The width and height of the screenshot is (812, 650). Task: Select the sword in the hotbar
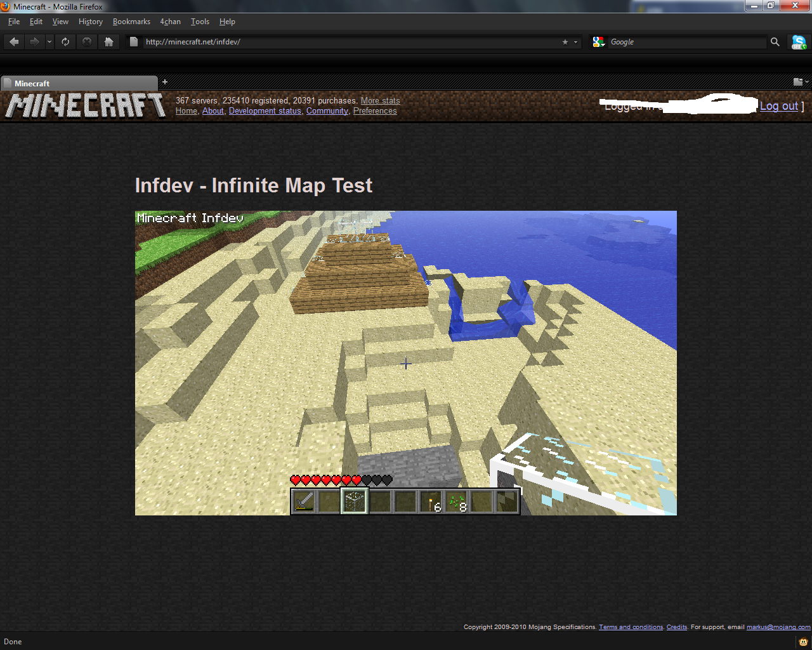click(x=304, y=501)
